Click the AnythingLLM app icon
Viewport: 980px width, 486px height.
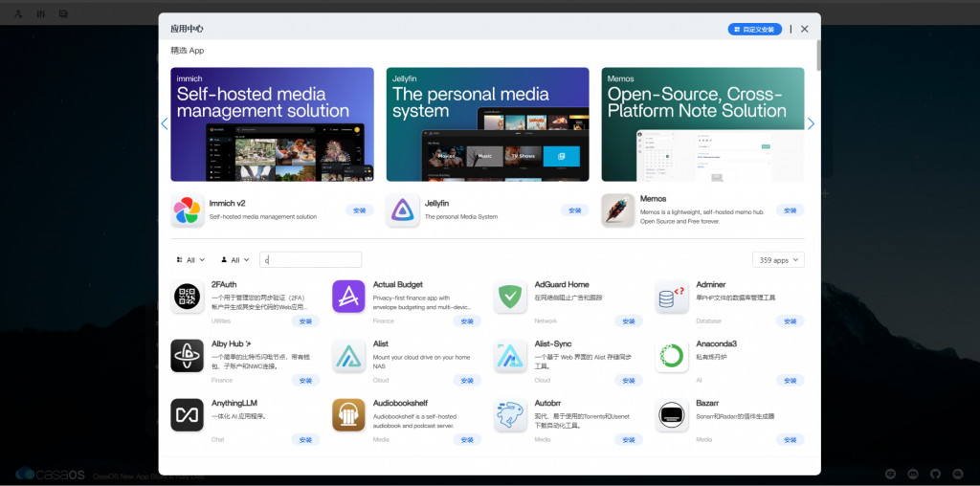[x=187, y=415]
